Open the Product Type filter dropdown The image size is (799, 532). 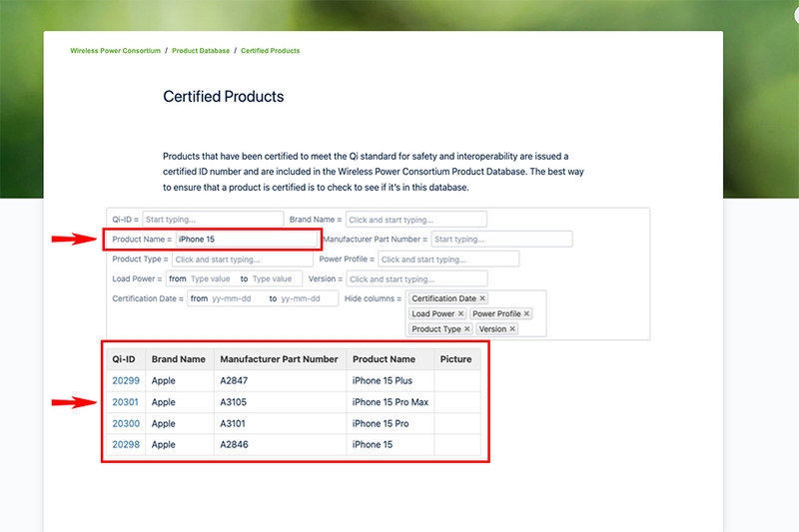coord(243,260)
